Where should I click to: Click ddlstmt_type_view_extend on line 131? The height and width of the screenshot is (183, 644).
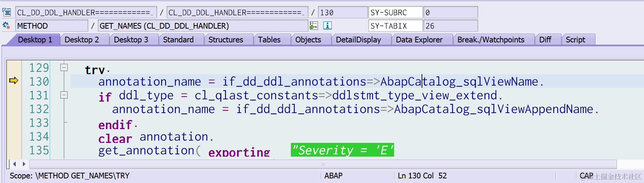pyautogui.click(x=415, y=95)
